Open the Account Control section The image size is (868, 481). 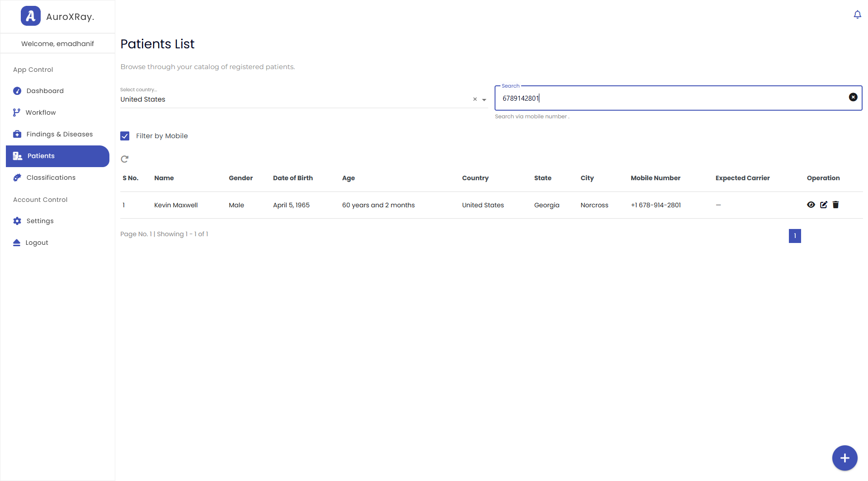tap(40, 199)
